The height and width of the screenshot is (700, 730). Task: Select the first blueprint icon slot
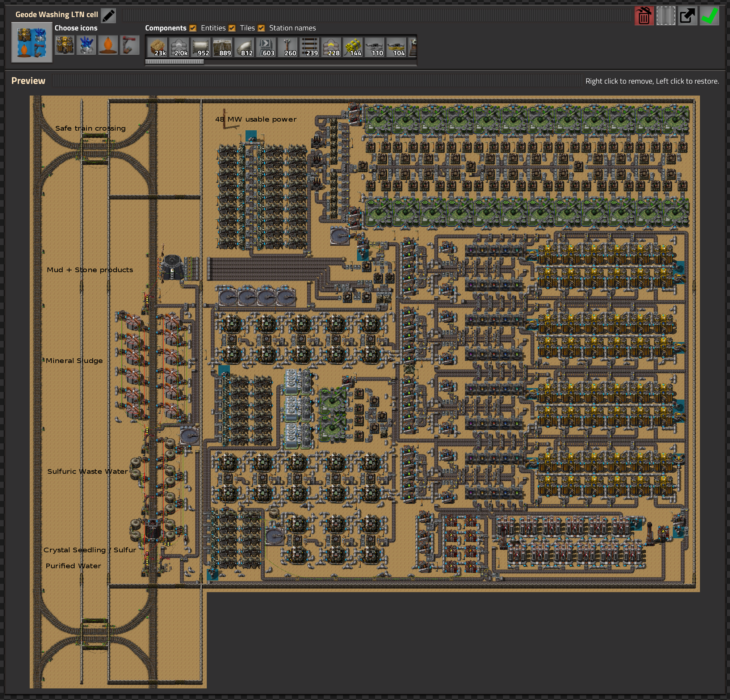pyautogui.click(x=64, y=45)
